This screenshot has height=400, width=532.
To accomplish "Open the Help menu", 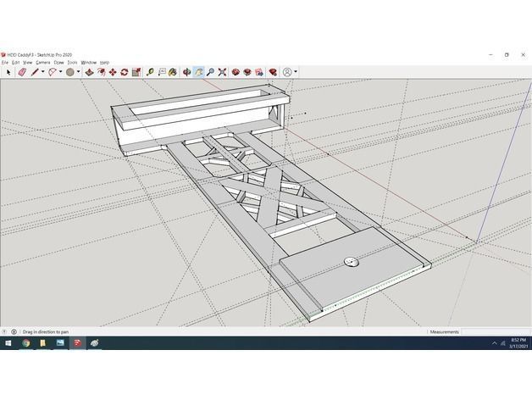I will click(104, 63).
